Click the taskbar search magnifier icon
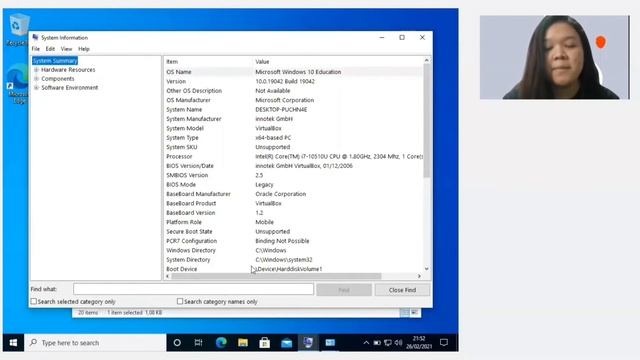640x360 pixels. 33,342
